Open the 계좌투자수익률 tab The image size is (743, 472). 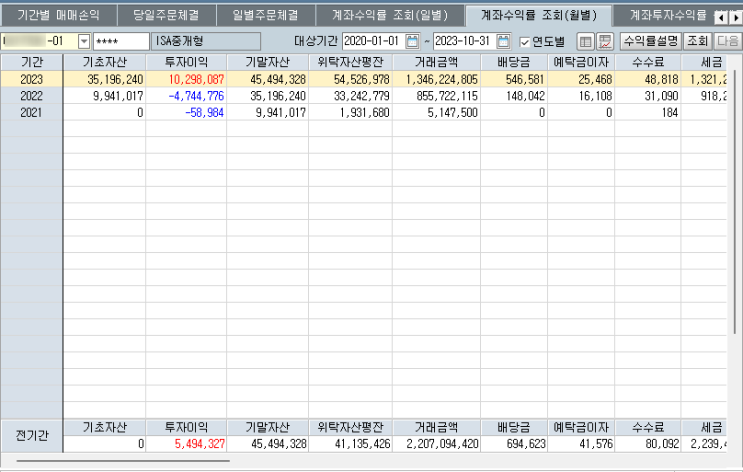click(x=668, y=16)
